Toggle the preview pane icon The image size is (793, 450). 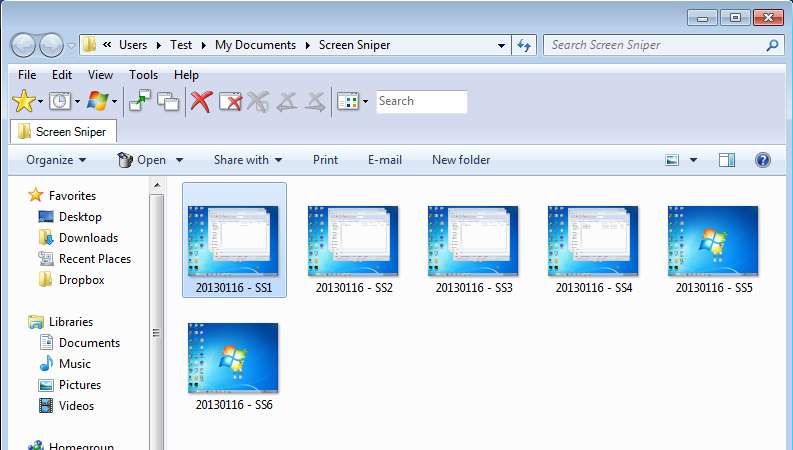pos(727,160)
